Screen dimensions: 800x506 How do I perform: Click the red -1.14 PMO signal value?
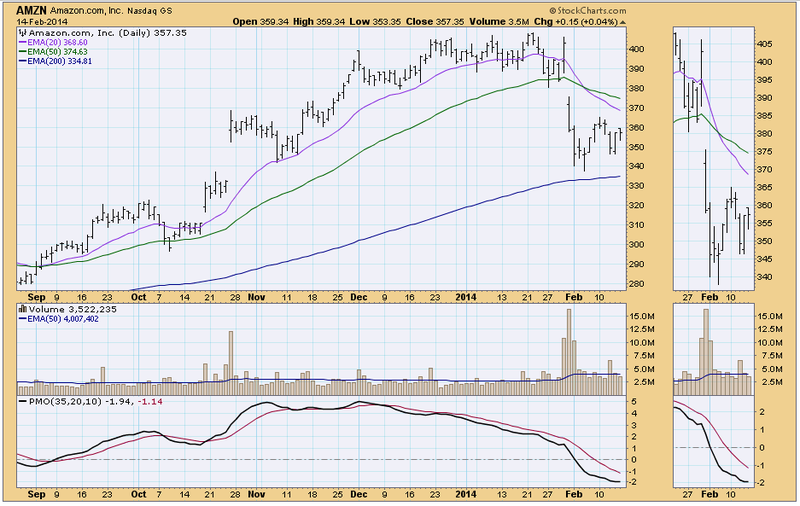[150, 401]
